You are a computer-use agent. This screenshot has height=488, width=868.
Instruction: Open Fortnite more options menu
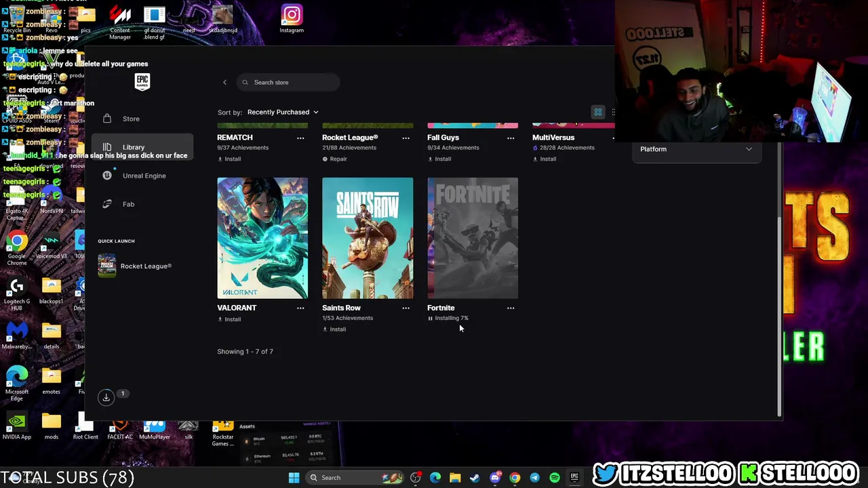tap(511, 308)
